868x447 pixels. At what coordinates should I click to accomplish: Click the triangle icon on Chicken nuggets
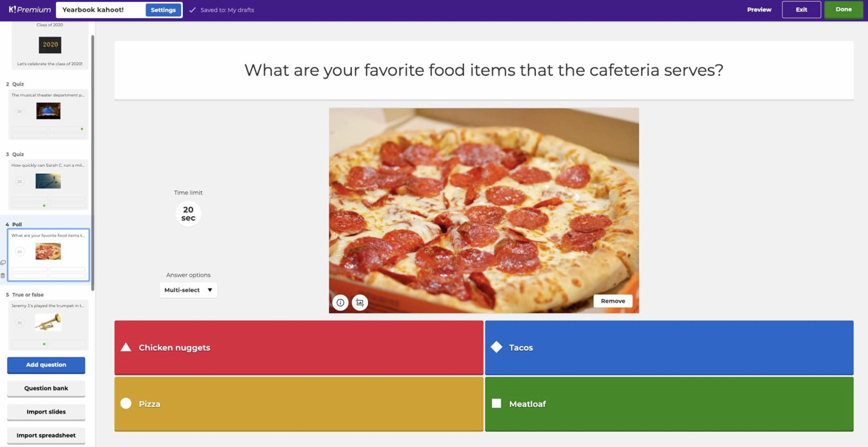tap(126, 347)
